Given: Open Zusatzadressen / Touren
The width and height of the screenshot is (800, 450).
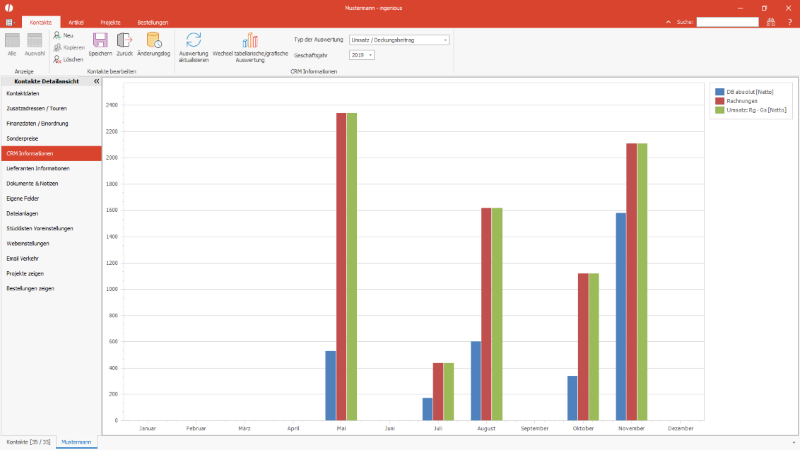Looking at the screenshot, I should pyautogui.click(x=51, y=109).
